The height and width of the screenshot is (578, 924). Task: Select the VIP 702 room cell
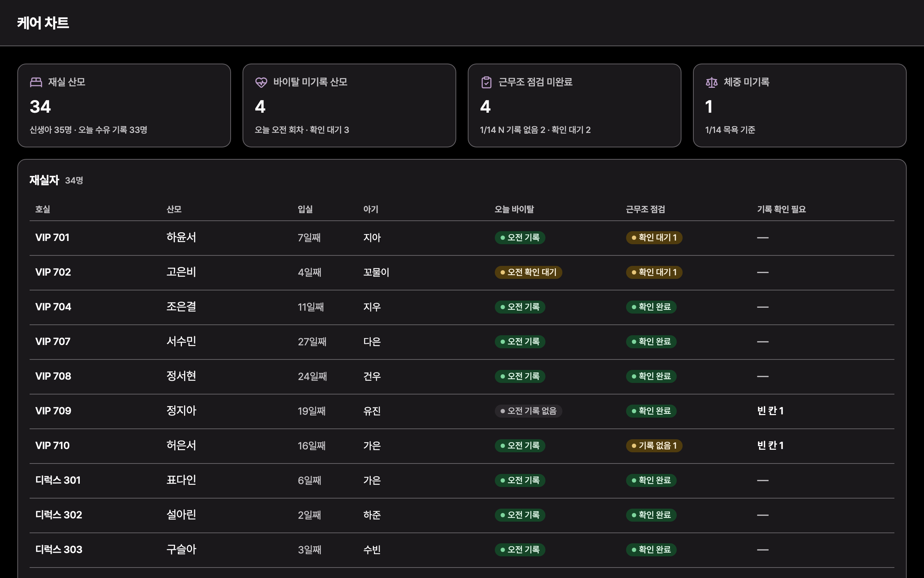(53, 272)
